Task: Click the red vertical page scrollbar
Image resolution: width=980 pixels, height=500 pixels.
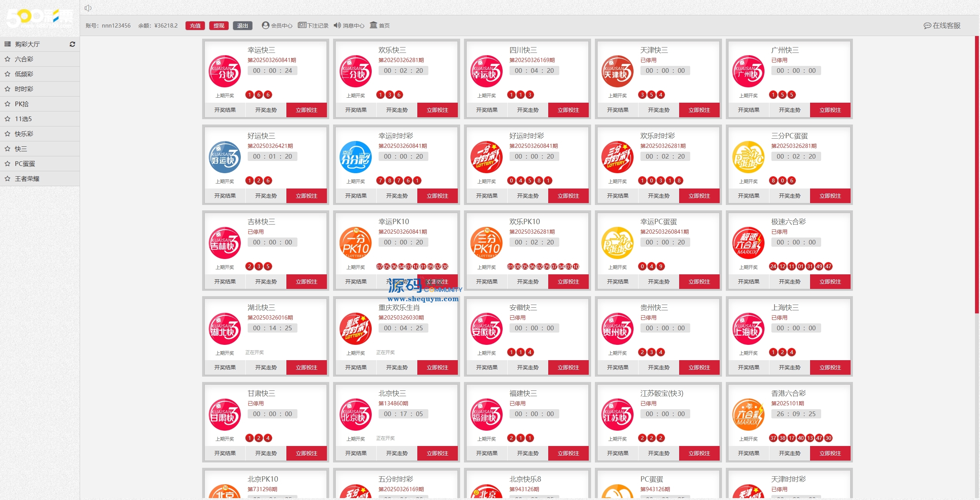Action: coord(977,174)
